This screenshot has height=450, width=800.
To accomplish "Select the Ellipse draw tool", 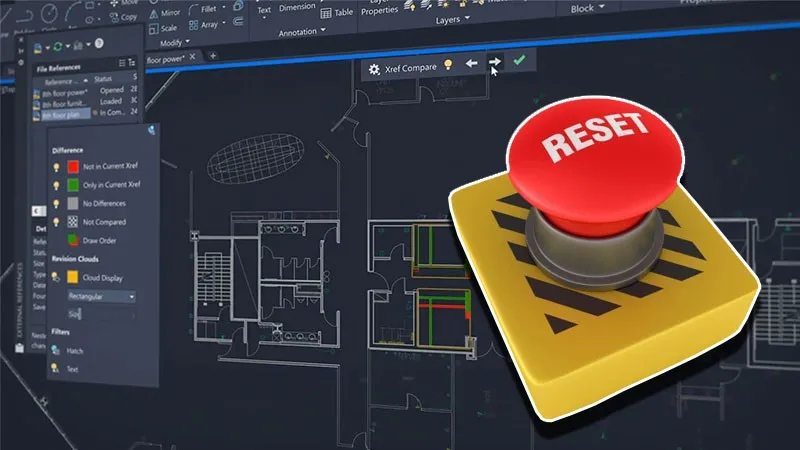I will click(90, 20).
